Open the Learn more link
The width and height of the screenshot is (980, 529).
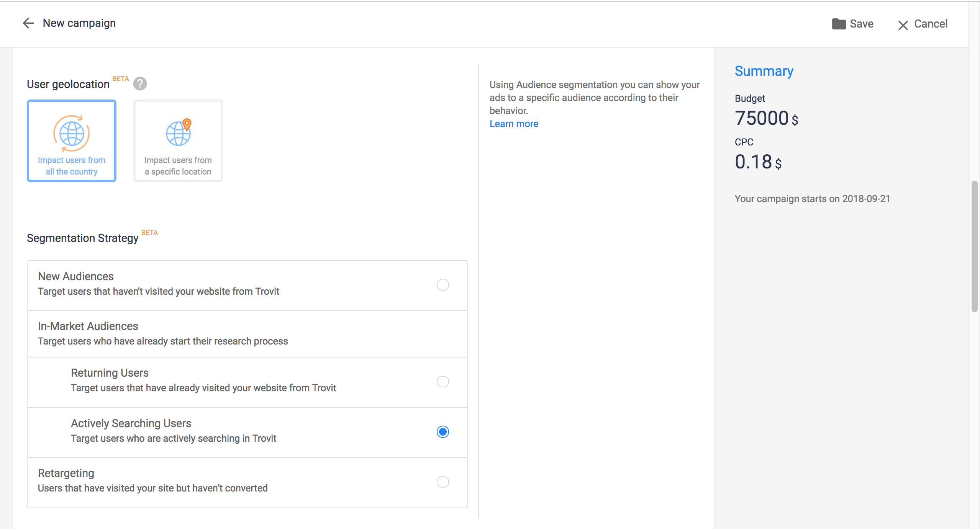514,124
